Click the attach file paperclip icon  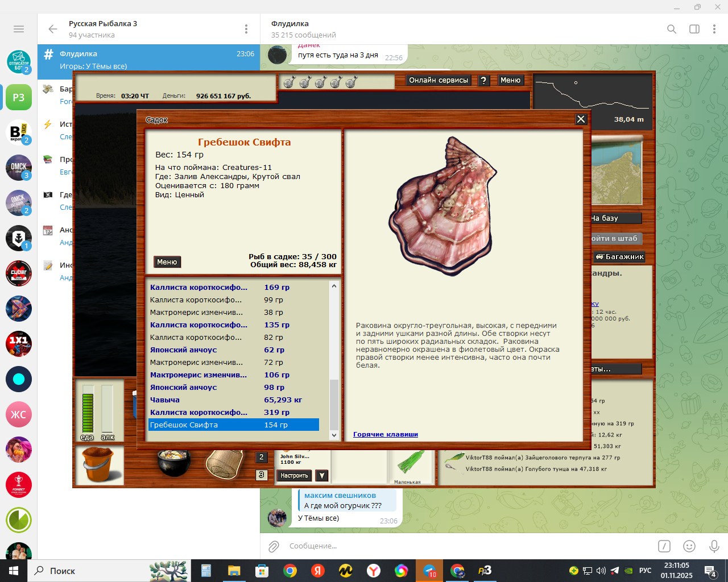(x=274, y=546)
